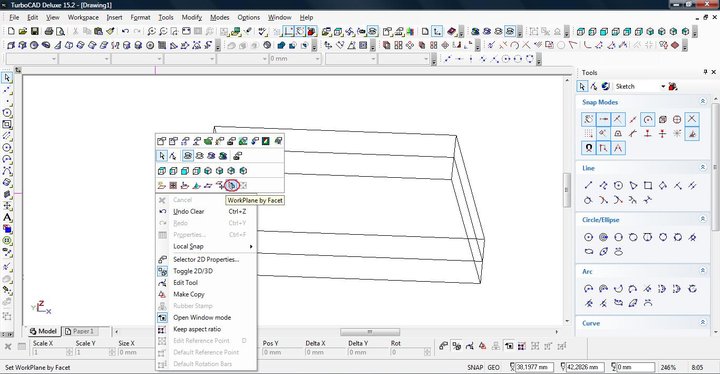Screen dimensions: 720x374
Task: Paste from clipboard using toolbar icon
Action: point(98,32)
